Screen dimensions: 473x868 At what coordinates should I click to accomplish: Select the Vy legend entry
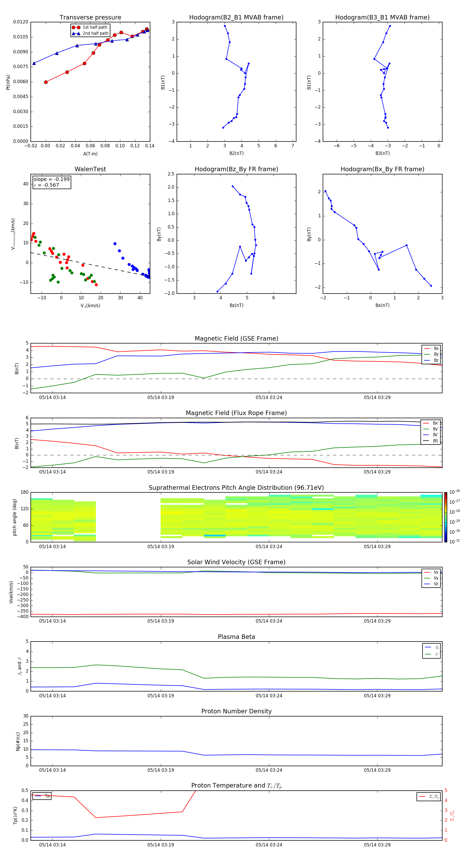pyautogui.click(x=431, y=578)
